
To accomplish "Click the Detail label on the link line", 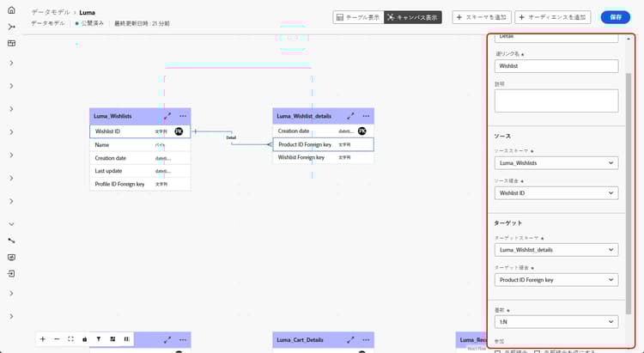I will 231,137.
